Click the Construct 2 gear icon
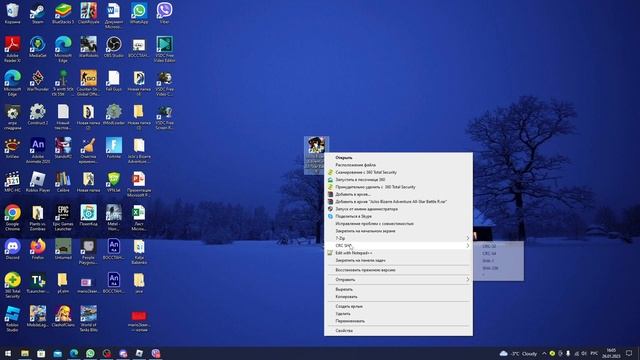Image resolution: width=640 pixels, height=360 pixels. pos(38,114)
